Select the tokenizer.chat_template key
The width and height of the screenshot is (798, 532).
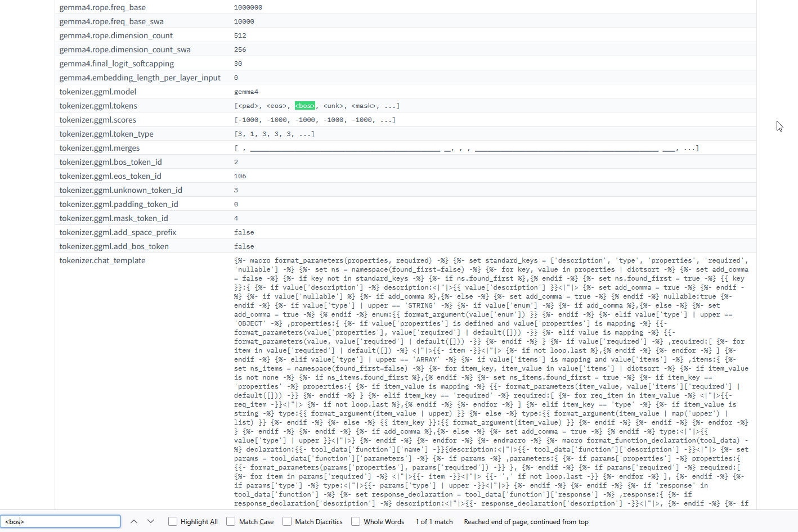[x=102, y=260]
